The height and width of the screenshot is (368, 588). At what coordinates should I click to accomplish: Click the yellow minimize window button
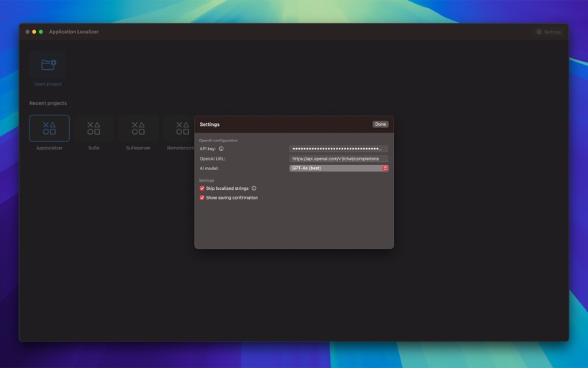(34, 32)
